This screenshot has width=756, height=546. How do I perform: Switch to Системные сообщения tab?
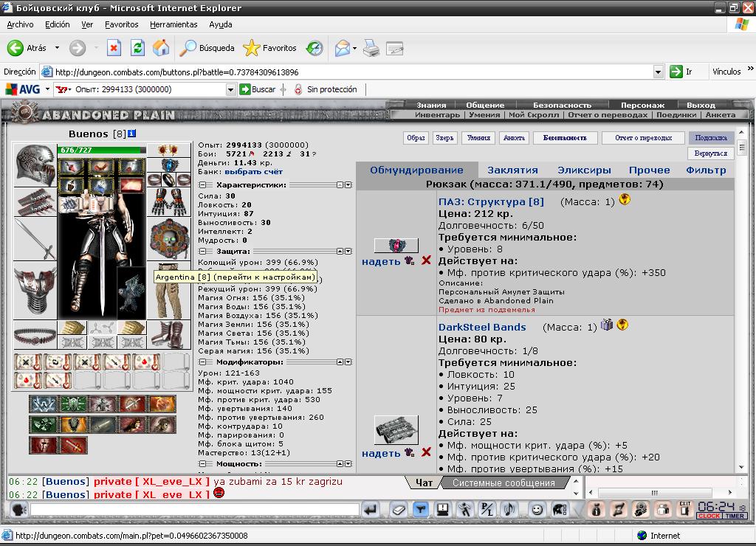[504, 483]
